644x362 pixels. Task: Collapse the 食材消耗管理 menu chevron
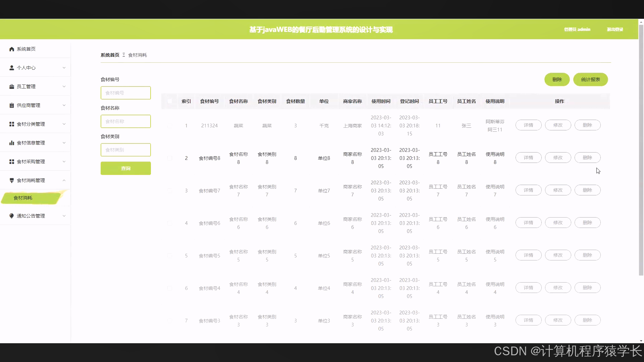tap(64, 180)
